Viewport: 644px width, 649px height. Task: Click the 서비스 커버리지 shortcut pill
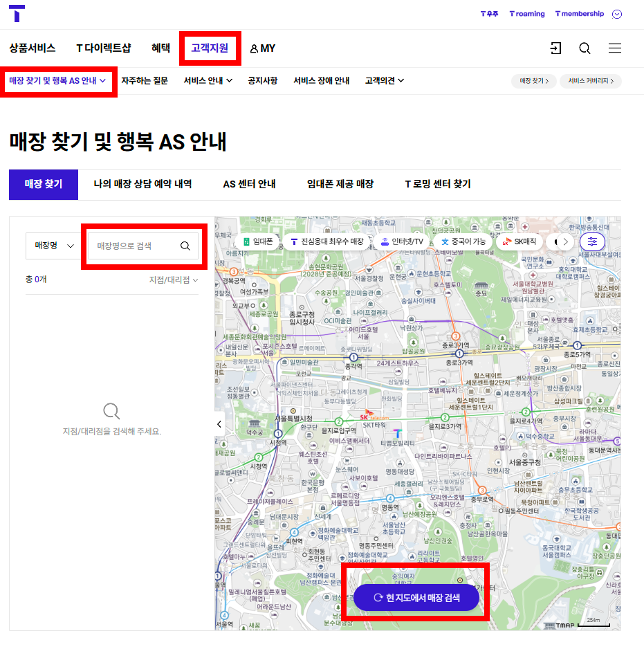(591, 81)
